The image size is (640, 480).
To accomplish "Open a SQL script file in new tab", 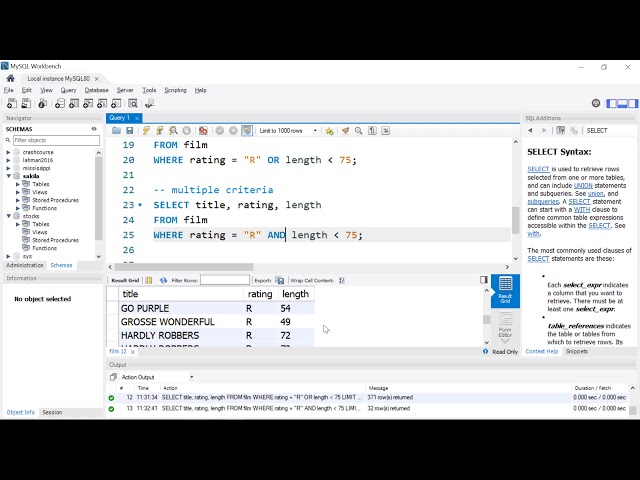I will [x=26, y=104].
